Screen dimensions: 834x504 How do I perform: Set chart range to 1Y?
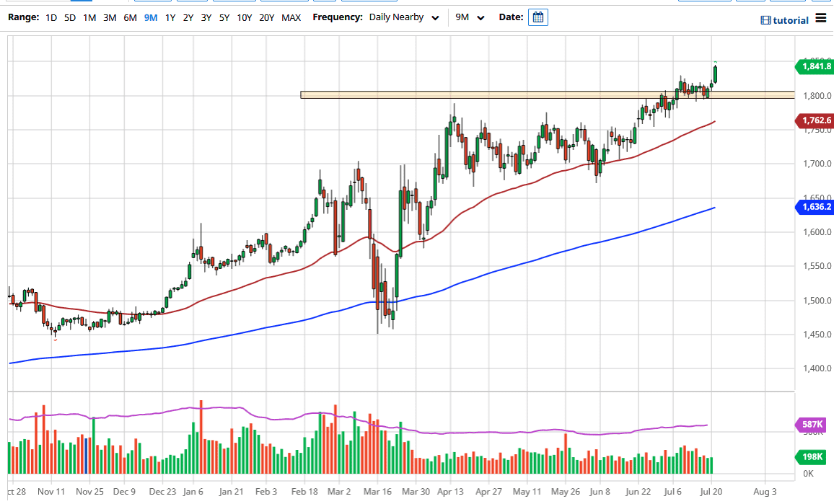170,17
